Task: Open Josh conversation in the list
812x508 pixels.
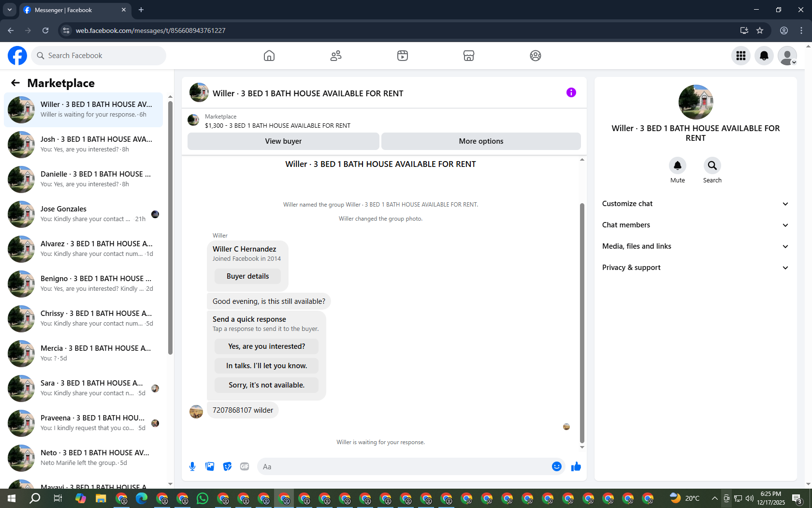Action: tap(83, 145)
